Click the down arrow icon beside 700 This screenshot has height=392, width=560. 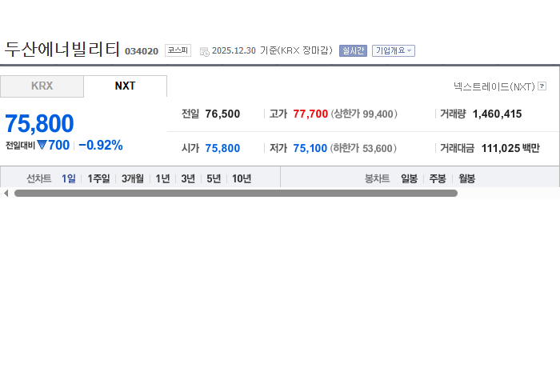point(42,145)
